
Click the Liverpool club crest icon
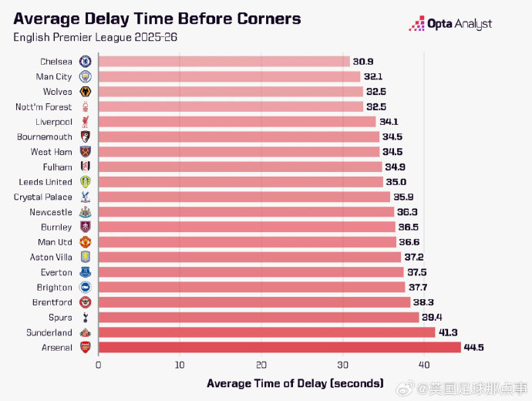tap(86, 122)
